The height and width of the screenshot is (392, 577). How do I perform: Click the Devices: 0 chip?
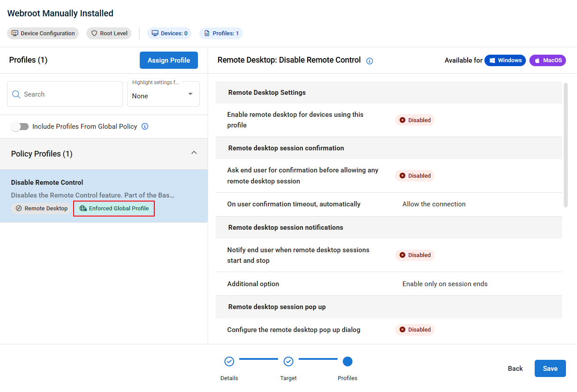click(x=169, y=34)
